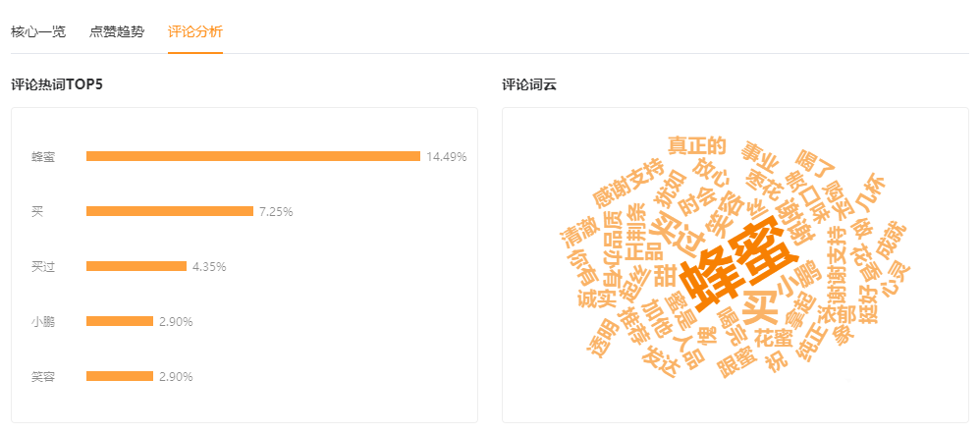
Task: Click the orange bar for 买
Action: 170,211
